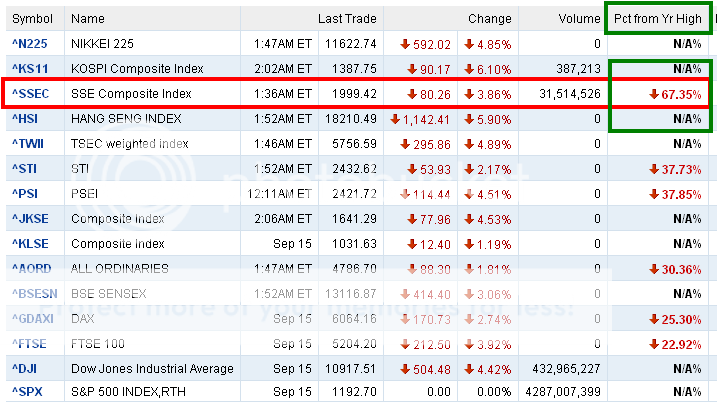
Task: Open the ^N225 symbol link
Action: click(29, 44)
